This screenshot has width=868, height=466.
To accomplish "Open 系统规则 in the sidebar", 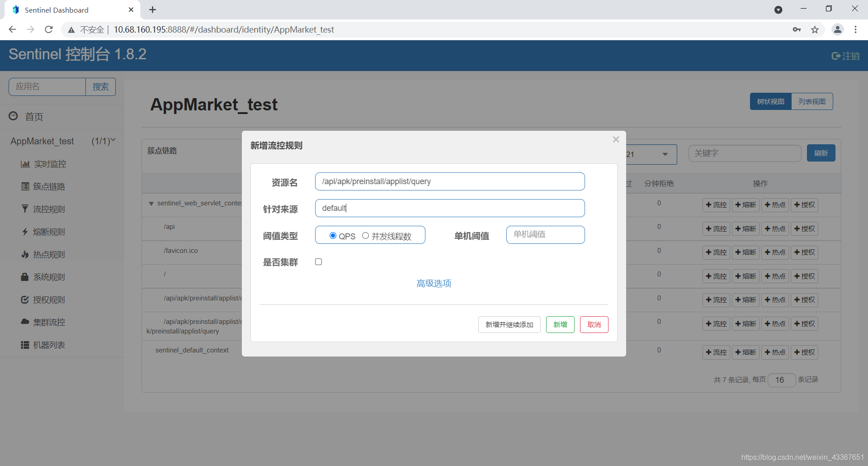I will (x=49, y=277).
